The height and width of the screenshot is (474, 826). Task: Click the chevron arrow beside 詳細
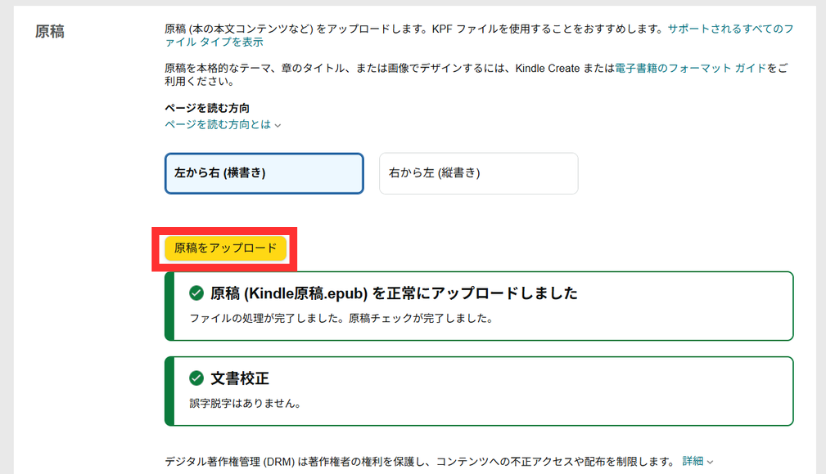[x=710, y=462]
